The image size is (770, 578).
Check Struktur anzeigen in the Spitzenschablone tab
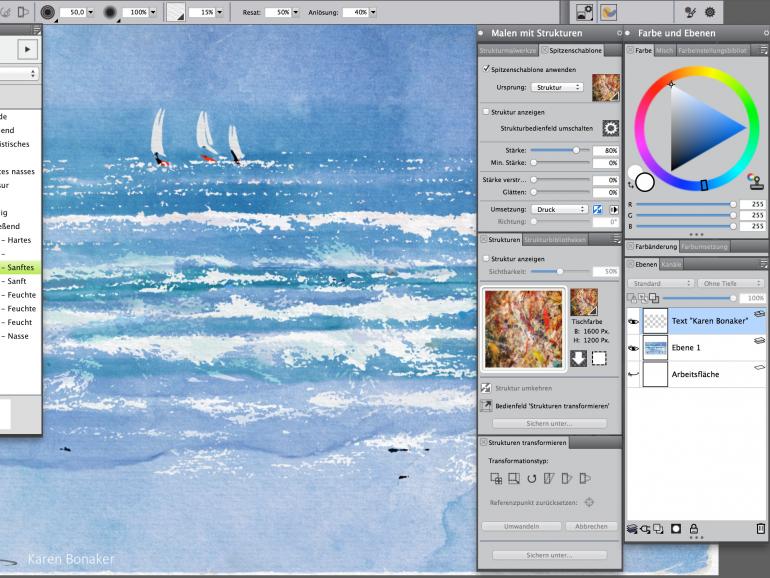pyautogui.click(x=486, y=112)
